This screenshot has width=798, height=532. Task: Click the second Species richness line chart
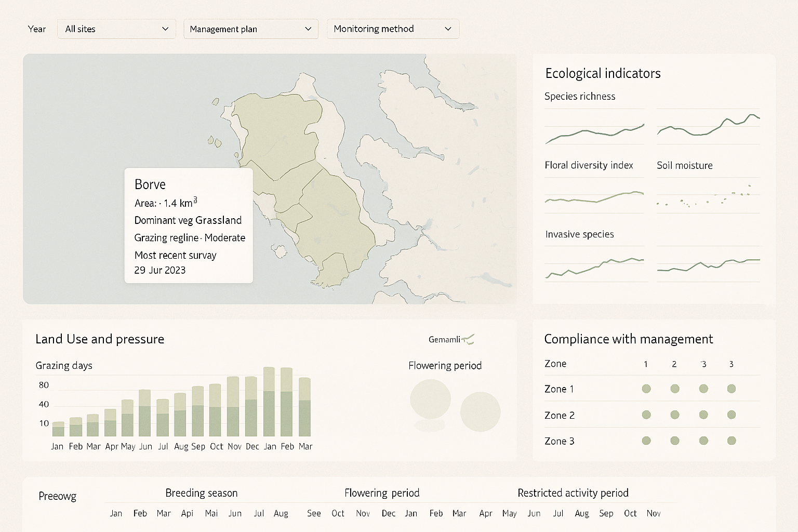pos(708,127)
